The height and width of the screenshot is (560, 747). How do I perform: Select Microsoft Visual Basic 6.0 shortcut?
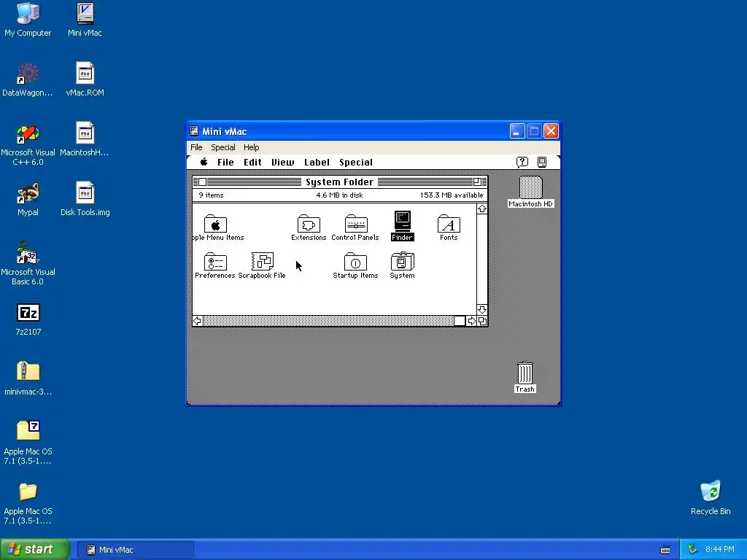(x=28, y=264)
